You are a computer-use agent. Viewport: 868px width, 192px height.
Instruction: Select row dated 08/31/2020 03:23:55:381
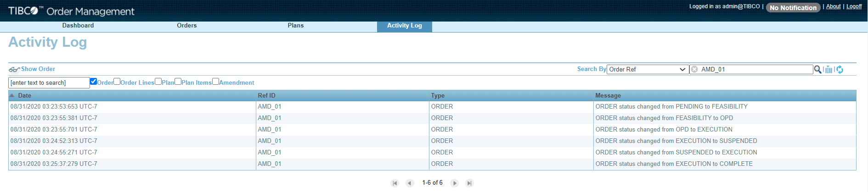(432, 118)
